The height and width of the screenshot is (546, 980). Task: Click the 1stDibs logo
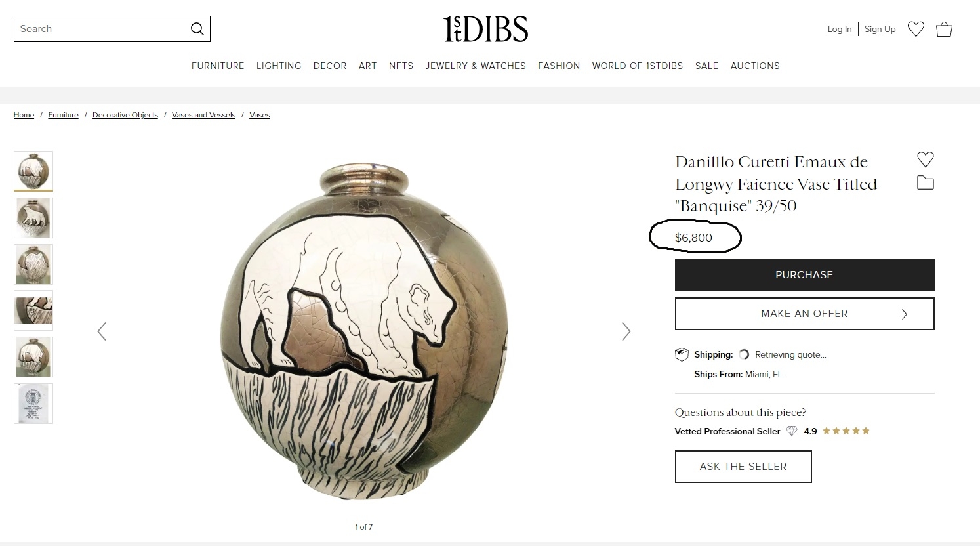click(x=485, y=29)
